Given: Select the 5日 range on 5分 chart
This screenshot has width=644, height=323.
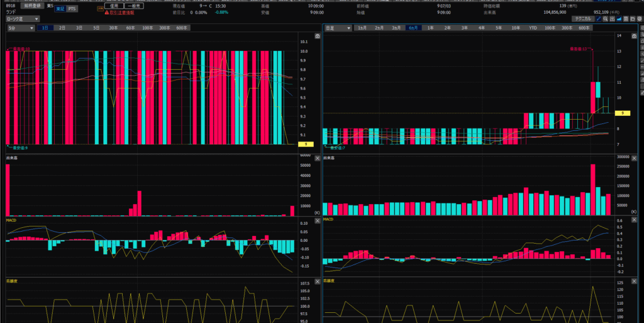Looking at the screenshot, I should coord(96,28).
